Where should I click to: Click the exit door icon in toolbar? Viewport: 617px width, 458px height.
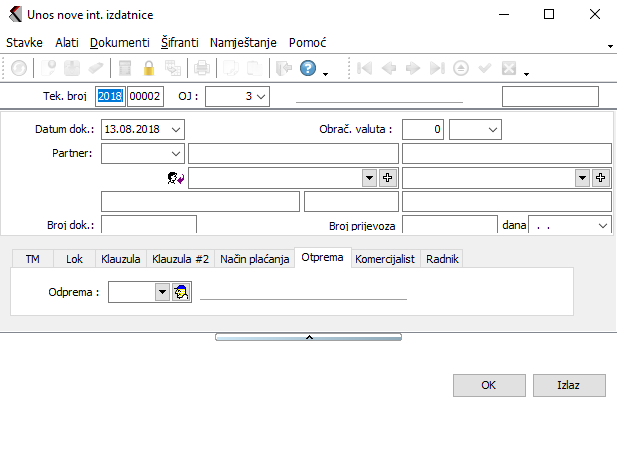283,69
